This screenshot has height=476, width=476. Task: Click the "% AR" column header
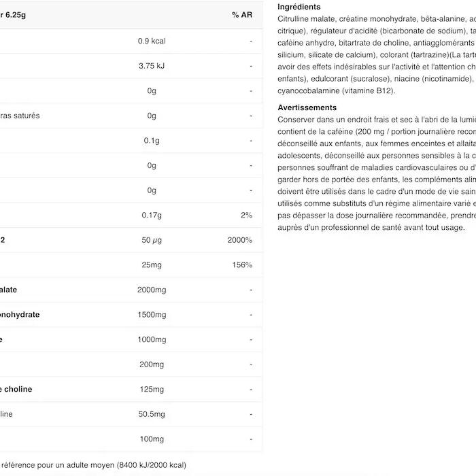pyautogui.click(x=241, y=15)
